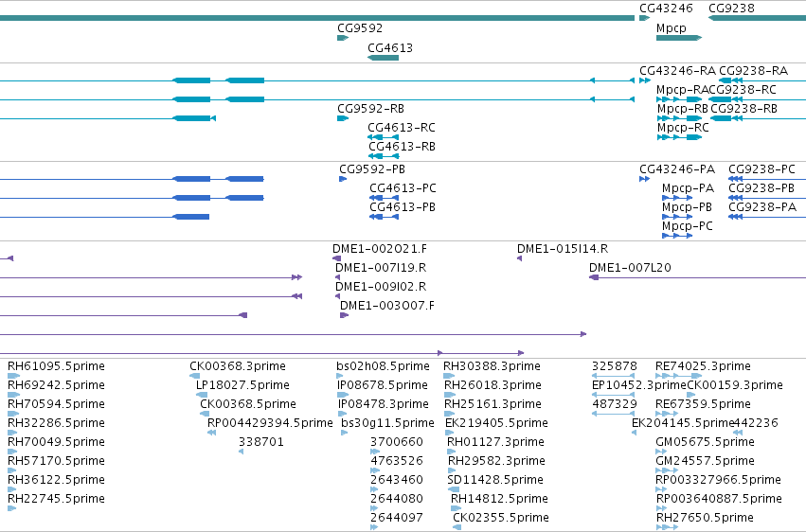Open transcript Mpcp-RA
806x532 pixels.
point(679,99)
